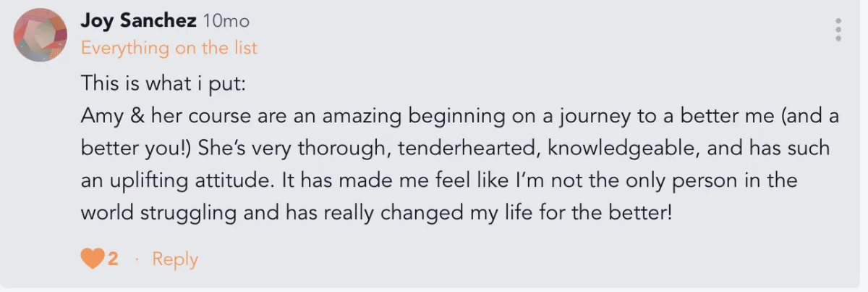Reply to Joy Sanchez's comment

(174, 259)
